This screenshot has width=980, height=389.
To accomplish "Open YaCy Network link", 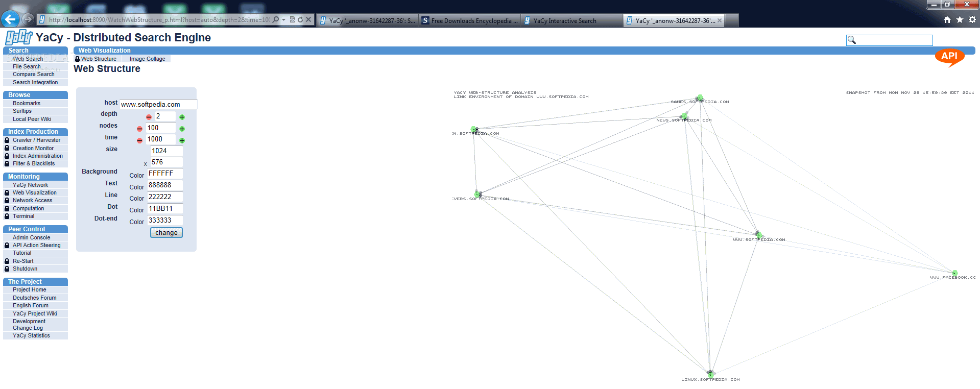I will coord(30,185).
